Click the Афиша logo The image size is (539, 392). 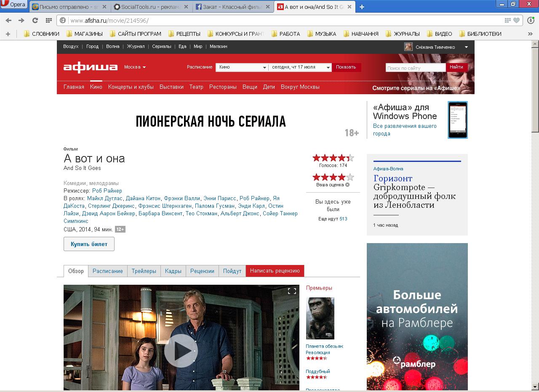pyautogui.click(x=91, y=67)
